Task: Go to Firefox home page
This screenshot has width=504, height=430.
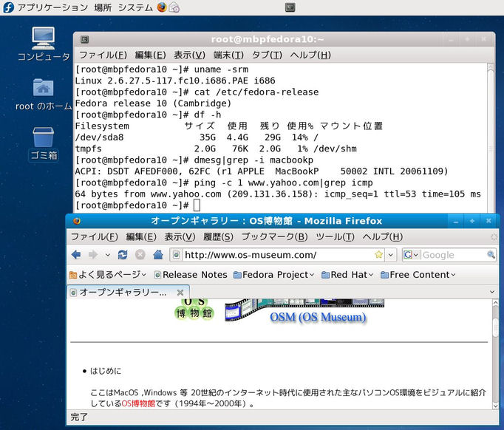Action: (x=158, y=255)
